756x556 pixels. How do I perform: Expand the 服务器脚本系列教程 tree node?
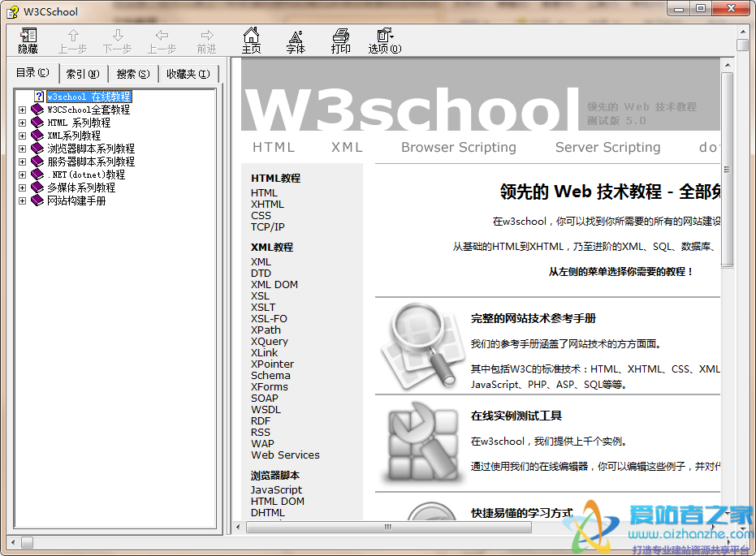(22, 162)
